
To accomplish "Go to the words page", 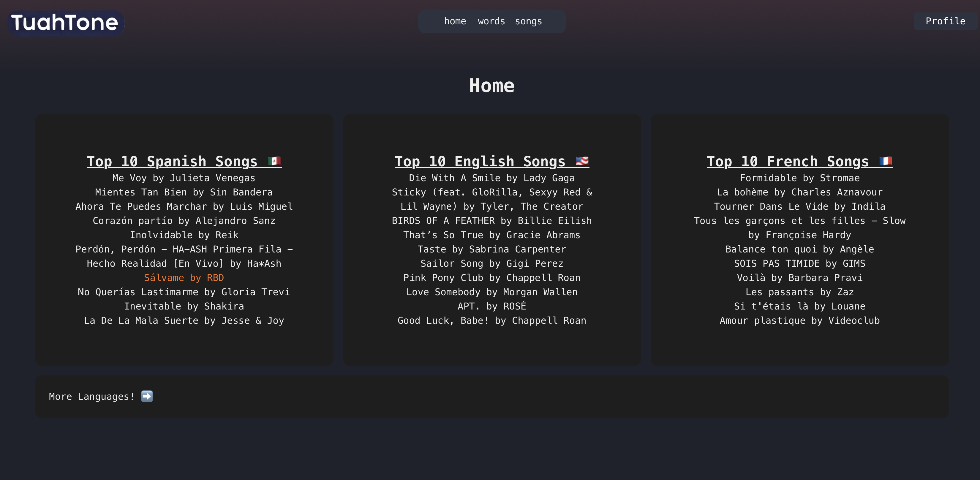I will tap(491, 21).
